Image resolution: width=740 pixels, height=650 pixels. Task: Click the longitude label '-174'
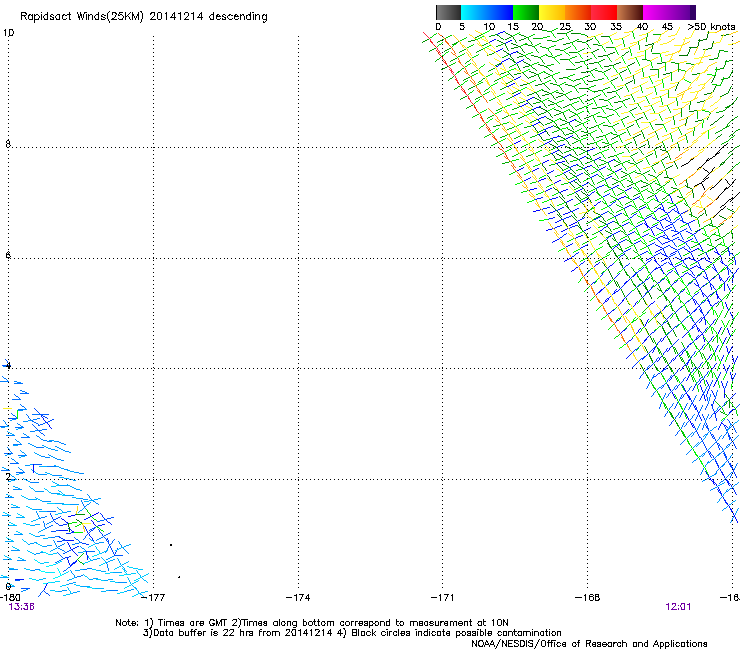(298, 597)
